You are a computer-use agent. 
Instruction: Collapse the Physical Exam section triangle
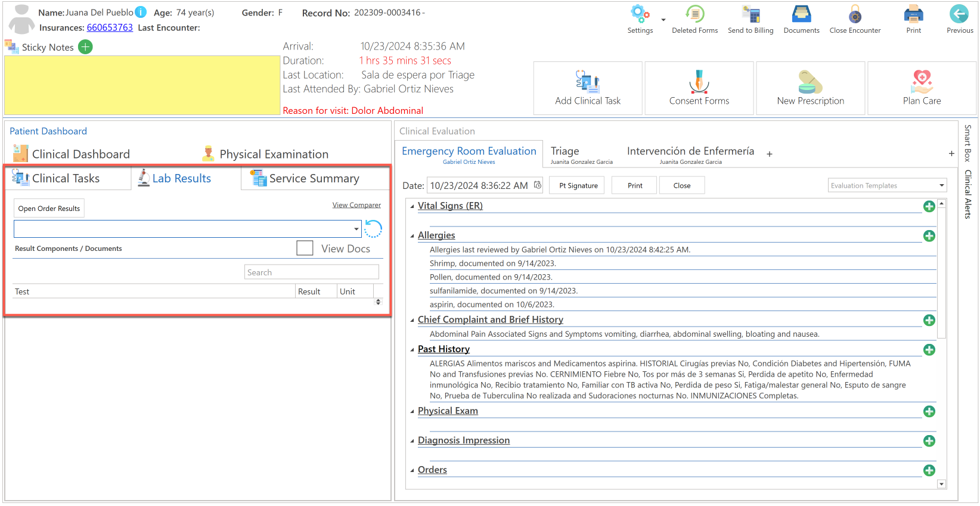[412, 412]
